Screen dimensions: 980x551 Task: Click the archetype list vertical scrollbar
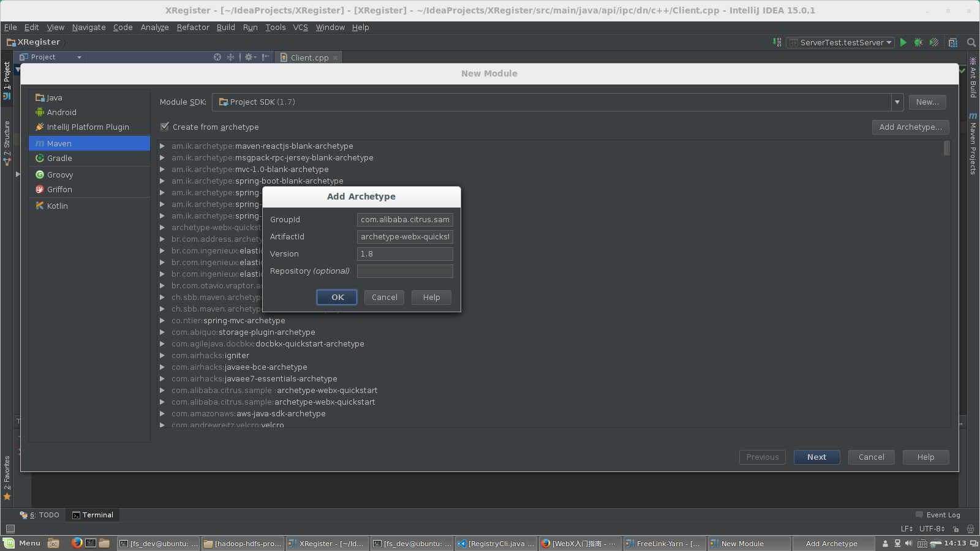pos(947,148)
